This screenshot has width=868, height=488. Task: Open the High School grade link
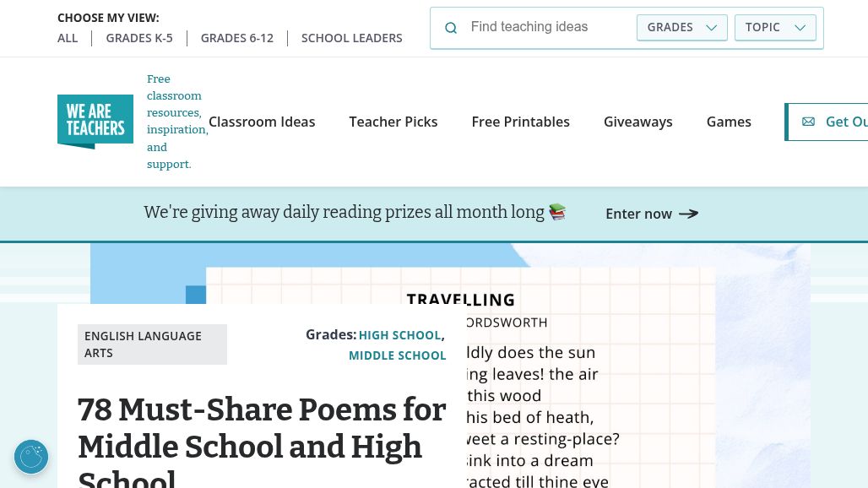click(399, 335)
